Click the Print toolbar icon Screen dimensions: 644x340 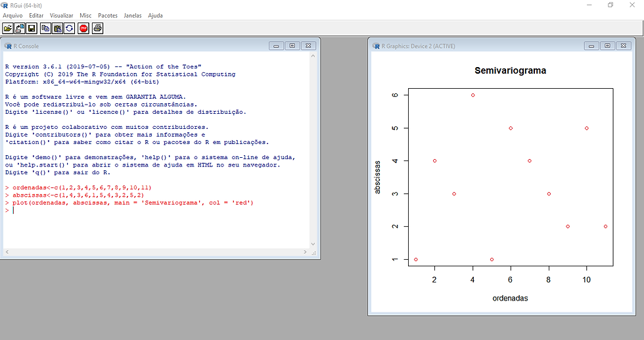pos(97,28)
